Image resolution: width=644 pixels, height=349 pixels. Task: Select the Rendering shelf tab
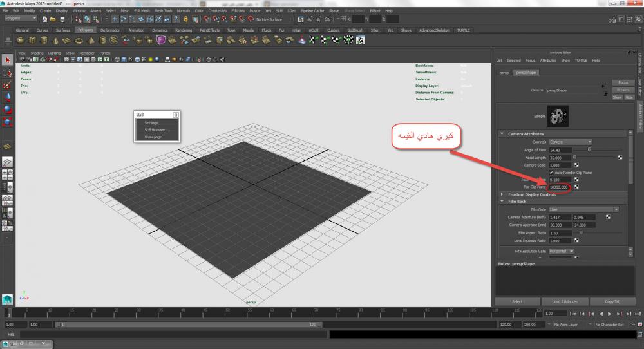pos(184,30)
